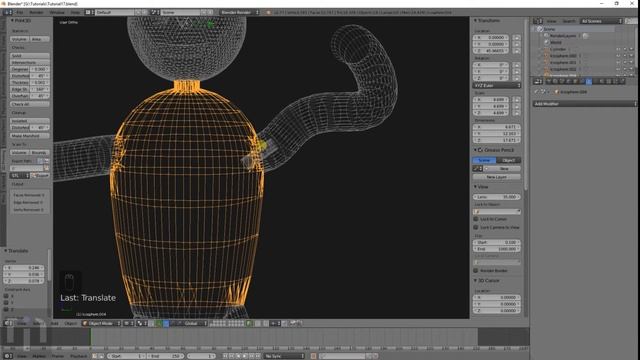Open the XYZ Euler rotation mode dropdown

pyautogui.click(x=497, y=85)
